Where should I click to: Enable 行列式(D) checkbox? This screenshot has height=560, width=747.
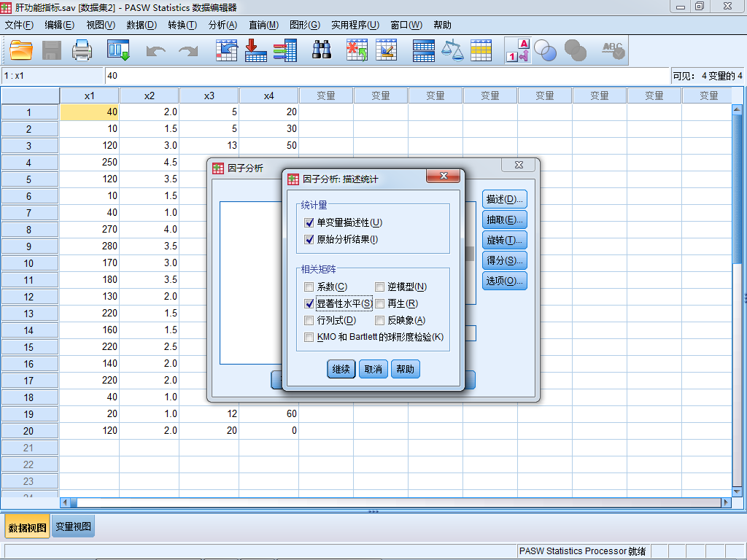(x=309, y=320)
